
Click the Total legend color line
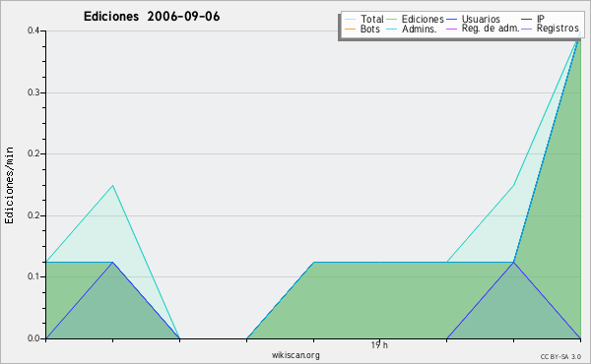coord(350,20)
